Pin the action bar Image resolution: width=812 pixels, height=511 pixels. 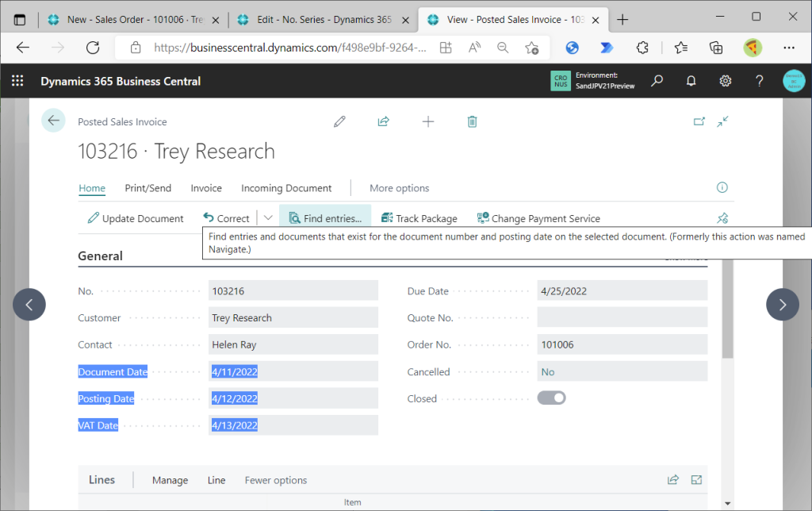pos(722,218)
